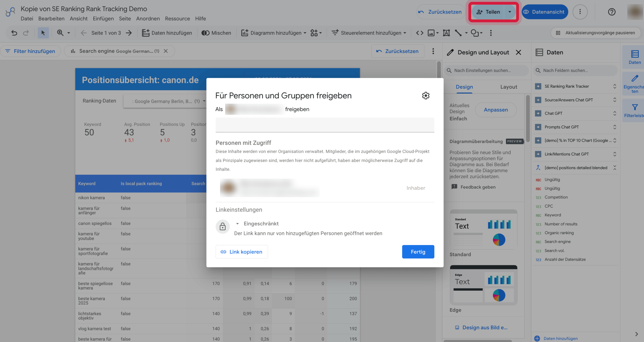The height and width of the screenshot is (342, 644).
Task: Click the undo arrow in the toolbar
Action: click(x=14, y=33)
